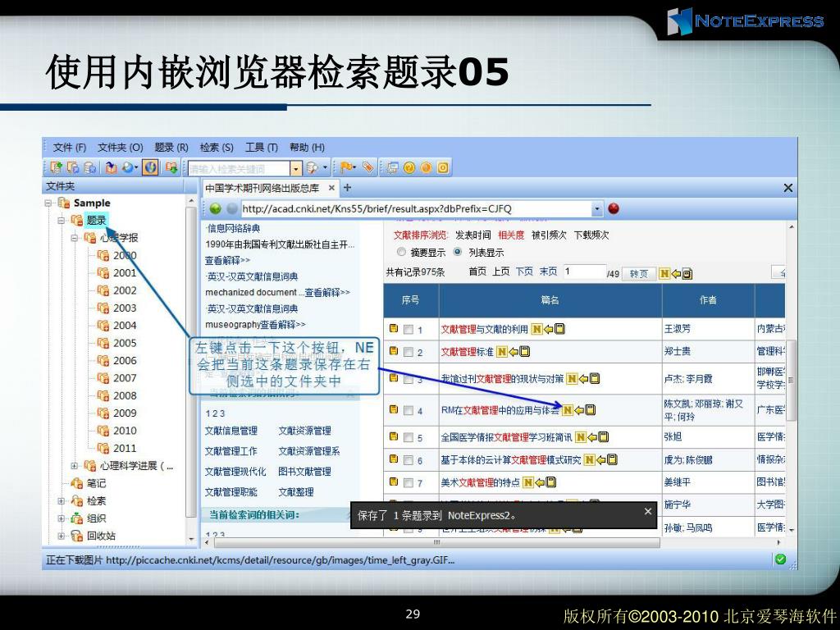Click the tag label toolbar icon
This screenshot has width=840, height=630.
click(368, 167)
